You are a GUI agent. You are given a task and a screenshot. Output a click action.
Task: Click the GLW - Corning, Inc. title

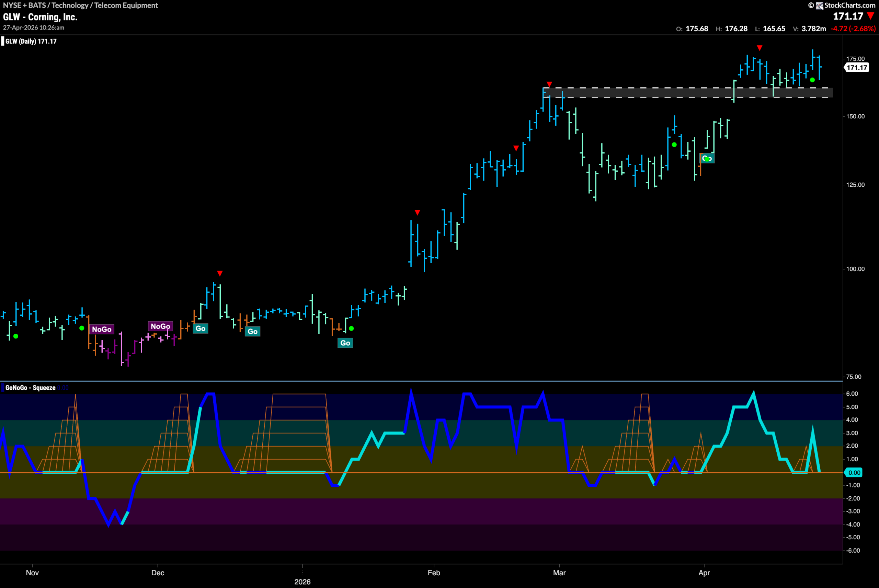(40, 17)
